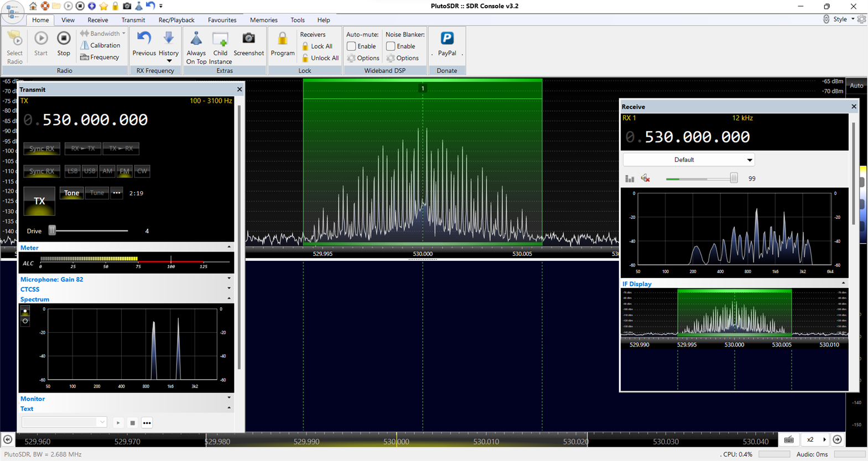Switch to the Receive ribbon tab

coord(97,20)
